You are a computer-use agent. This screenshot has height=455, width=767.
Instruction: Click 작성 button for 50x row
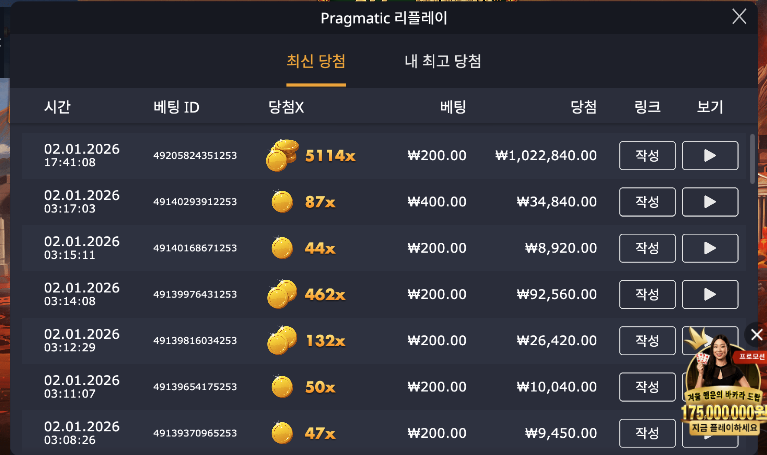(647, 387)
